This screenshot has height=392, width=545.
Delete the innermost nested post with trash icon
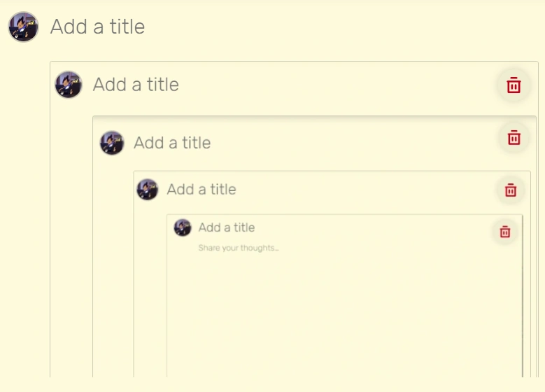(x=505, y=232)
